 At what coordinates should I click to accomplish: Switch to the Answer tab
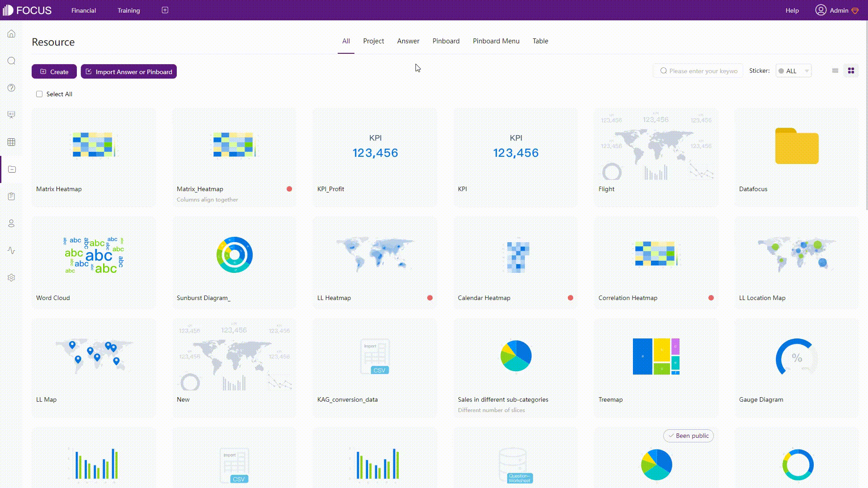click(x=408, y=41)
